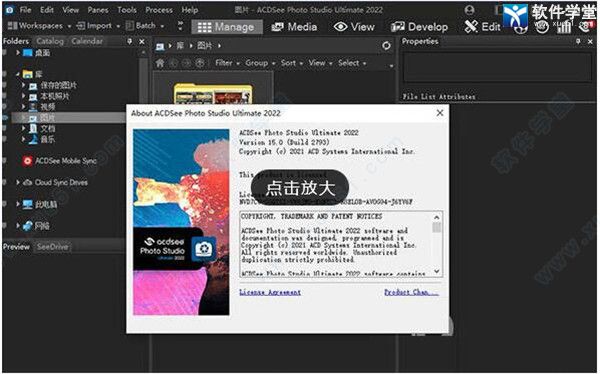
Task: Click the 音乐 music library icon
Action: coord(34,139)
